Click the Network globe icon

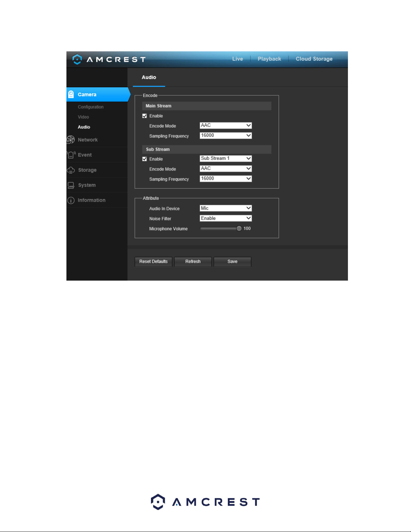(x=70, y=140)
